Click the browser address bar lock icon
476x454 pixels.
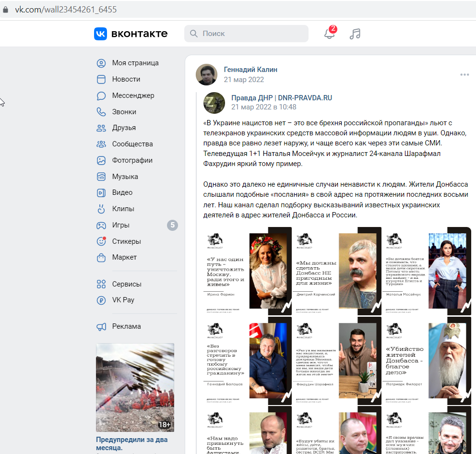point(5,10)
